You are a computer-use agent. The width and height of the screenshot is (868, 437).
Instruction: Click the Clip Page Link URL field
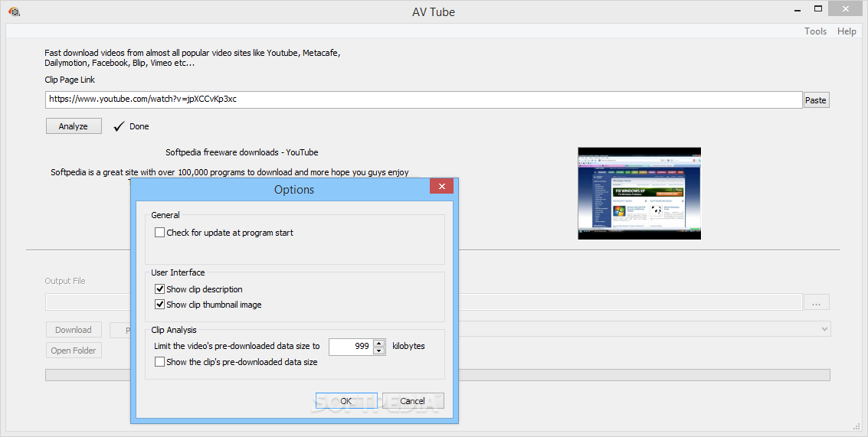point(424,99)
